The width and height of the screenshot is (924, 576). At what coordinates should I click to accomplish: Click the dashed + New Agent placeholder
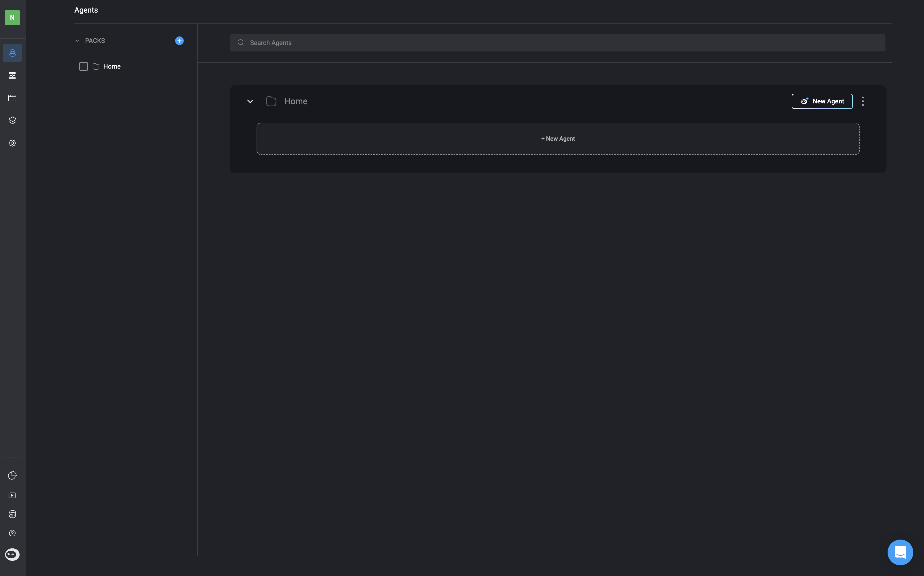(558, 139)
